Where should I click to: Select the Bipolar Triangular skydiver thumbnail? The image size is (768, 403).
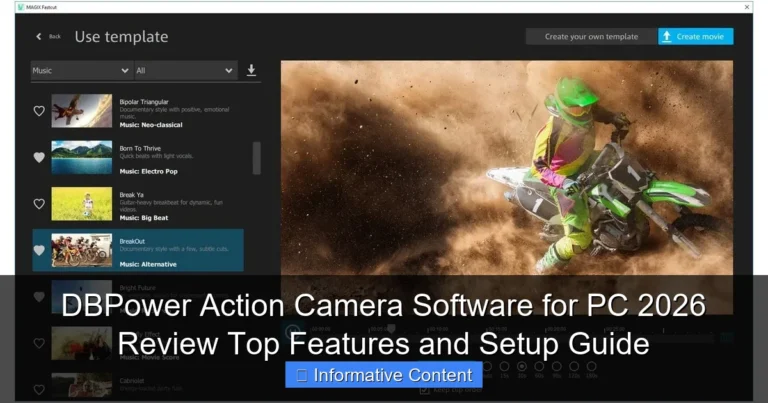point(82,111)
